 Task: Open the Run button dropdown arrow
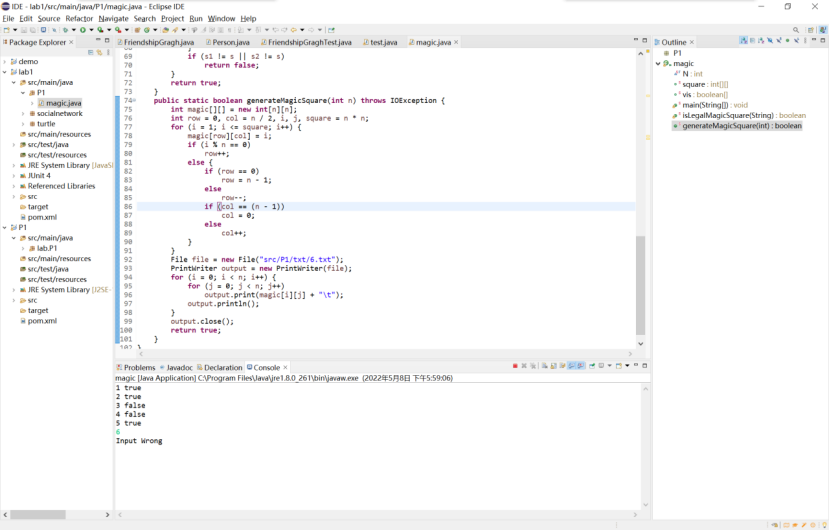(92, 30)
